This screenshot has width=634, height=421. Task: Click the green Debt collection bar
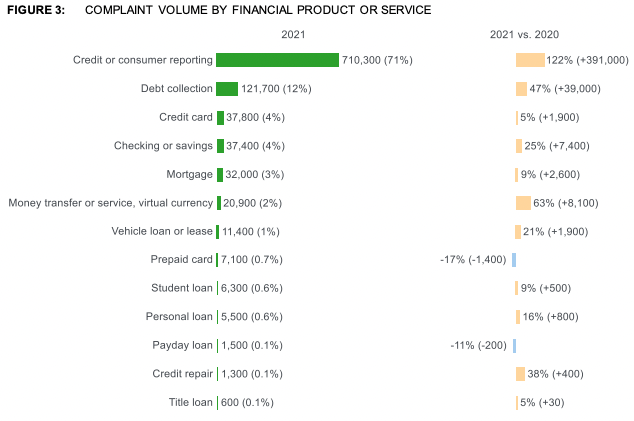point(227,89)
